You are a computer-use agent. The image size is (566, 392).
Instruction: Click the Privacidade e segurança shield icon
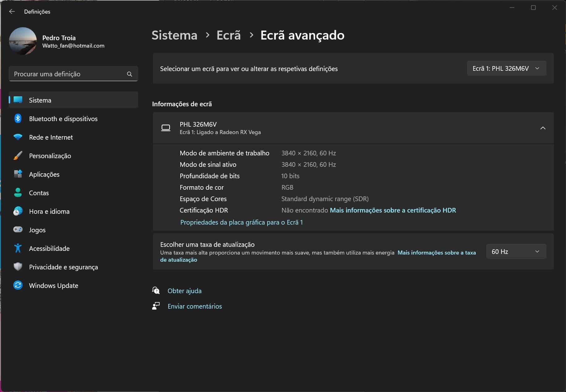[x=18, y=267]
